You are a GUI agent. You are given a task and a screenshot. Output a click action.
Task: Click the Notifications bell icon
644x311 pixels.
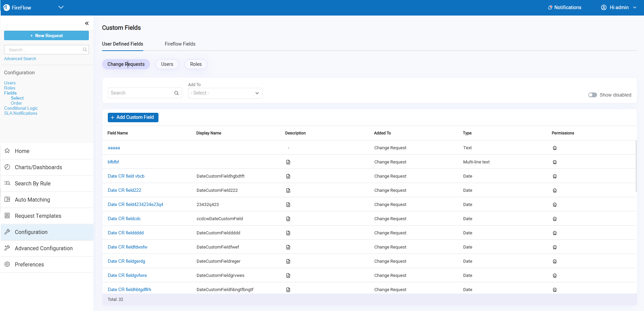point(550,7)
